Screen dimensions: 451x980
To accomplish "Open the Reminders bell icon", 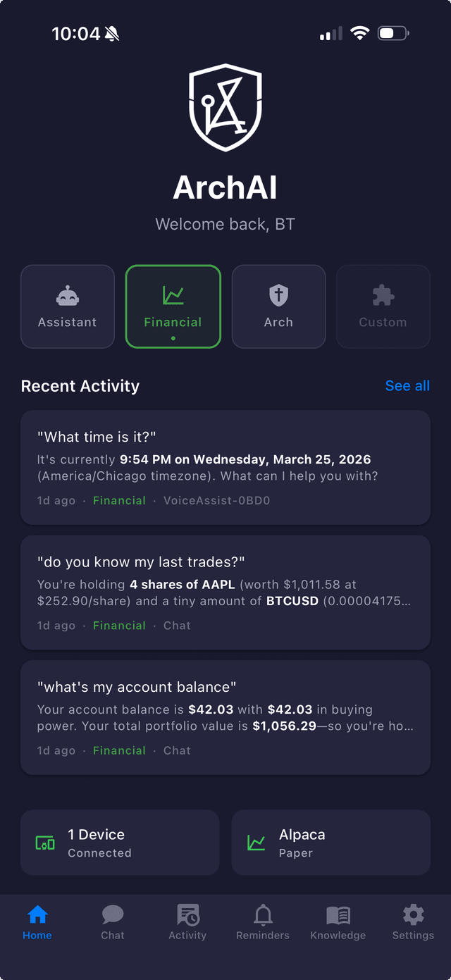I will coord(262,914).
